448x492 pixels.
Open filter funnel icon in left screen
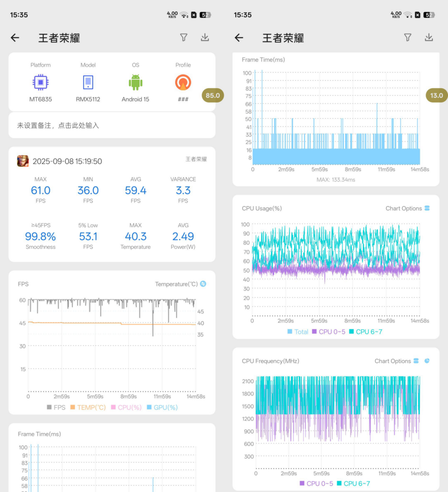coord(184,38)
